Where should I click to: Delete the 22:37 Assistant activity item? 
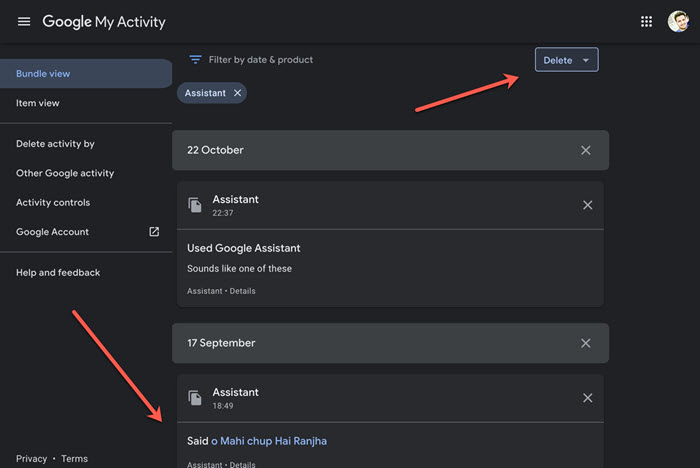(588, 205)
